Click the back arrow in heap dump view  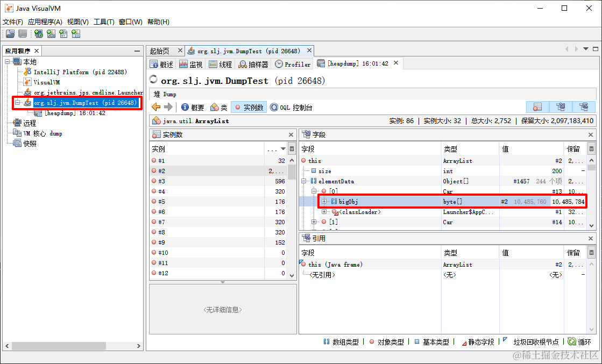tap(156, 107)
